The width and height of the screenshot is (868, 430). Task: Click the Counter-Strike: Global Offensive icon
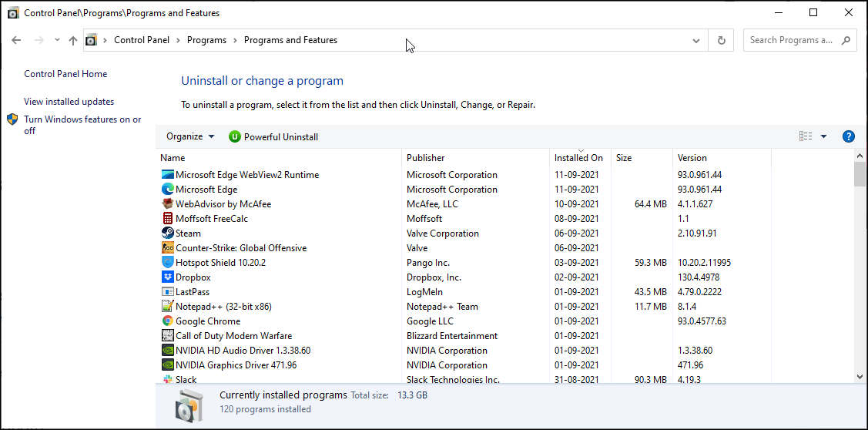(x=167, y=248)
